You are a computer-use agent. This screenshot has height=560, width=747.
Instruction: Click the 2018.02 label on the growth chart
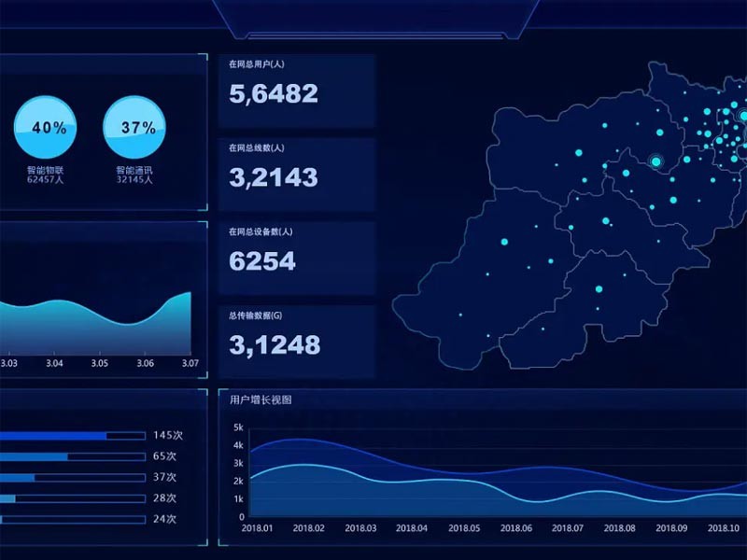[308, 528]
